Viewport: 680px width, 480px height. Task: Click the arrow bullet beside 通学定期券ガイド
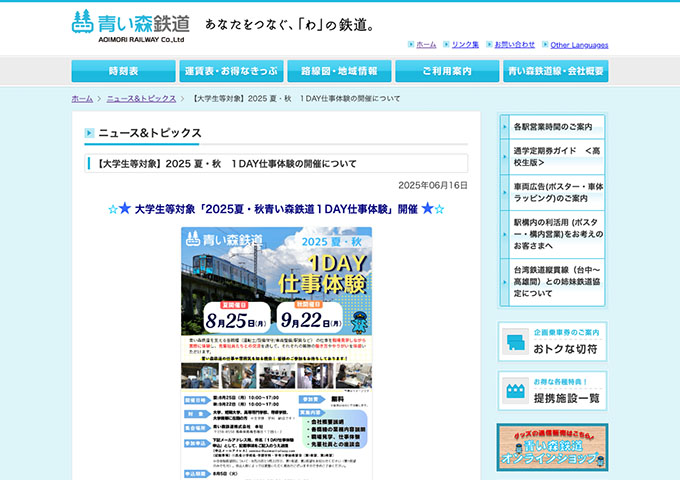click(x=505, y=157)
